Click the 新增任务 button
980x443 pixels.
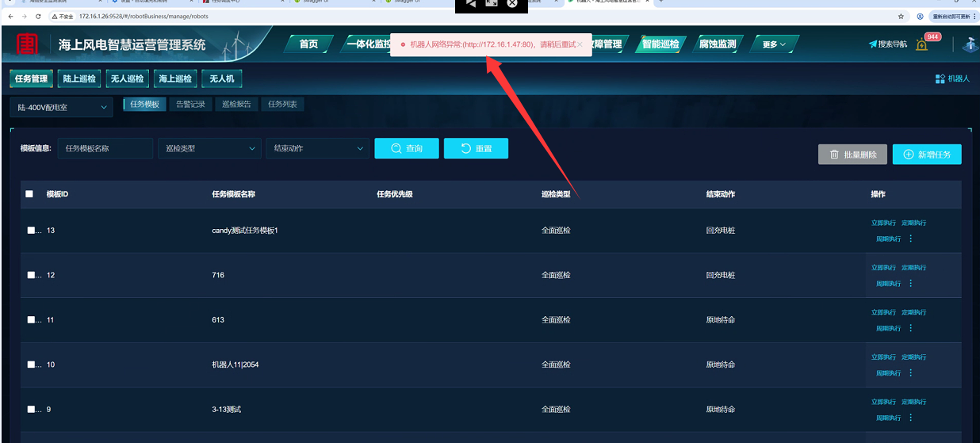coord(926,155)
